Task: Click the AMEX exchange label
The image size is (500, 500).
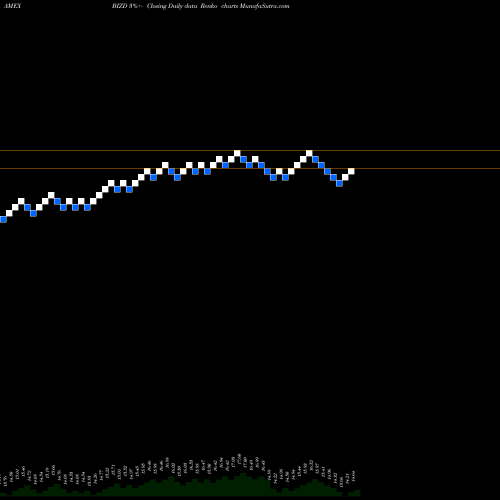Action: click(x=12, y=6)
